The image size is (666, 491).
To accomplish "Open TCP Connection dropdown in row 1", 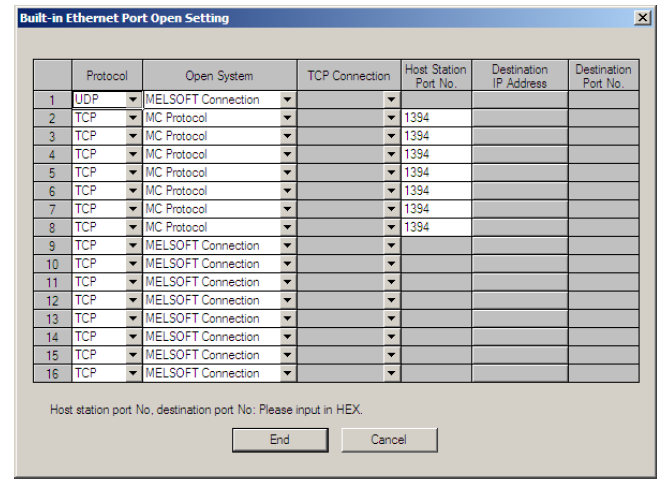I will pyautogui.click(x=392, y=100).
